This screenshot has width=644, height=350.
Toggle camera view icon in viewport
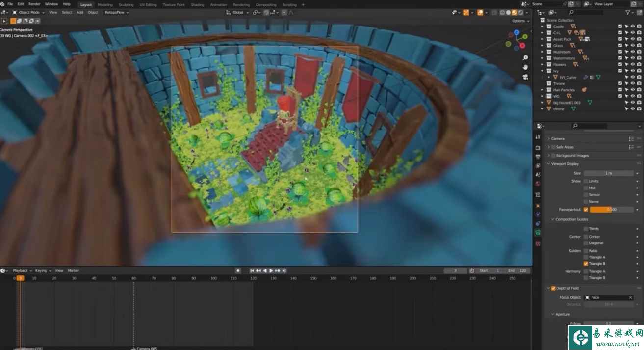click(525, 77)
